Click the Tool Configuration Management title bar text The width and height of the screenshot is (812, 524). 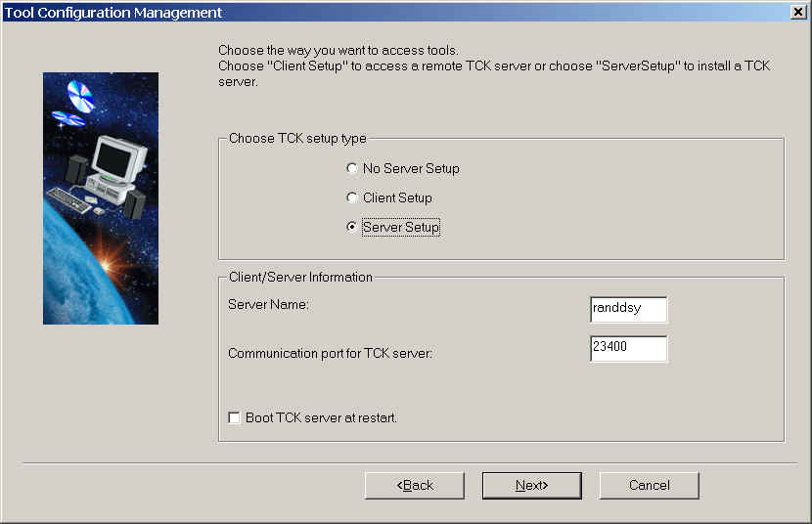(113, 13)
